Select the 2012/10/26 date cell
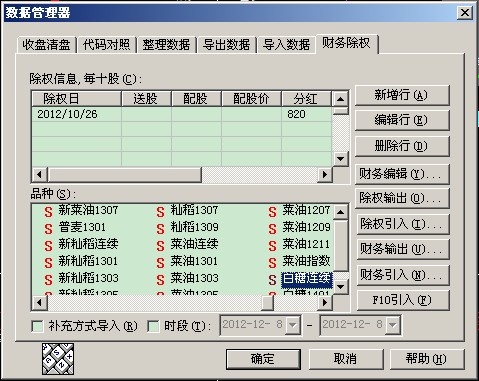The image size is (479, 381). pyautogui.click(x=77, y=114)
